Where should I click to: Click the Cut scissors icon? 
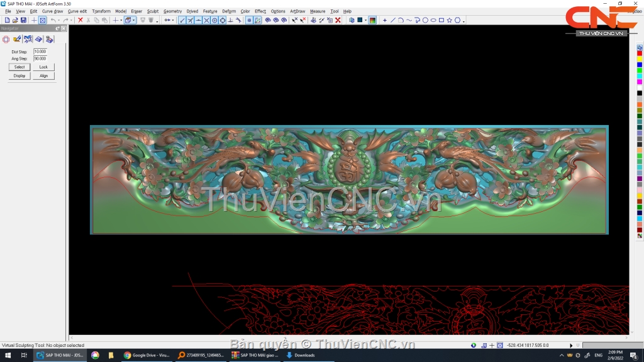coord(88,20)
